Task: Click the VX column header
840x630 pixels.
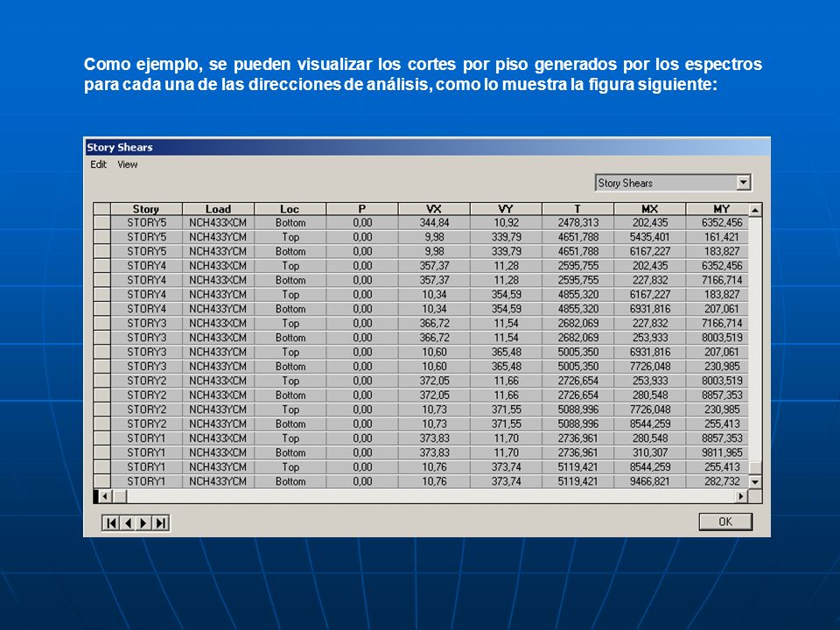Action: pos(434,209)
